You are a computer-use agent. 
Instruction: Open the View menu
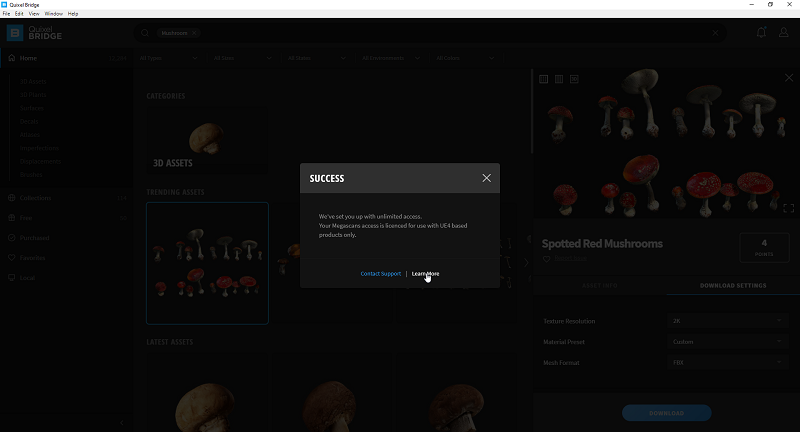coord(34,14)
